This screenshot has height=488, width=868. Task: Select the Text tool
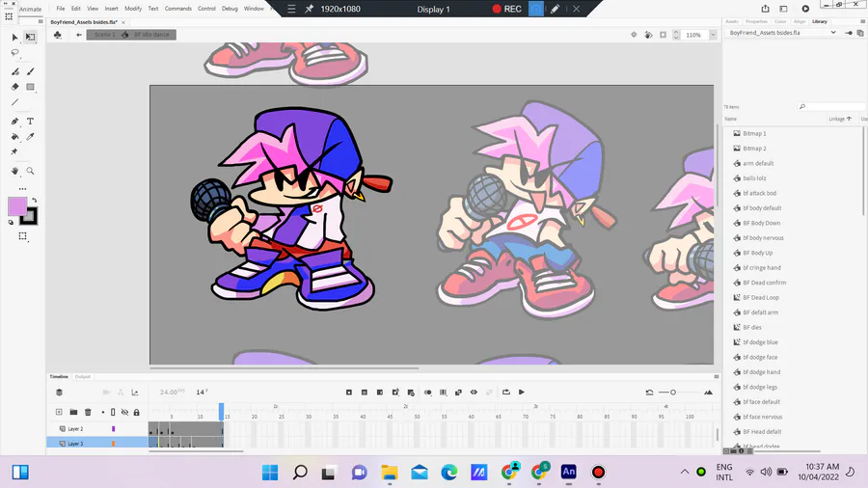pyautogui.click(x=31, y=122)
